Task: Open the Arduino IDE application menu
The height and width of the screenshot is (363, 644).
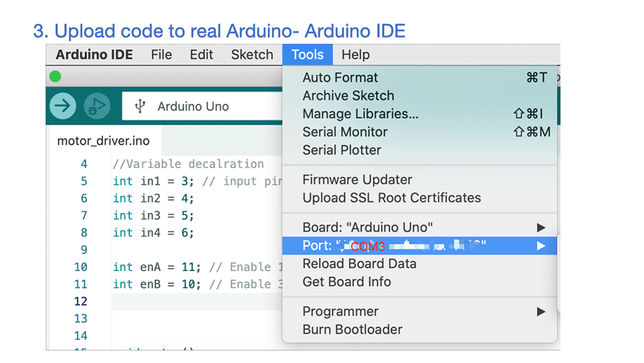Action: pyautogui.click(x=94, y=55)
